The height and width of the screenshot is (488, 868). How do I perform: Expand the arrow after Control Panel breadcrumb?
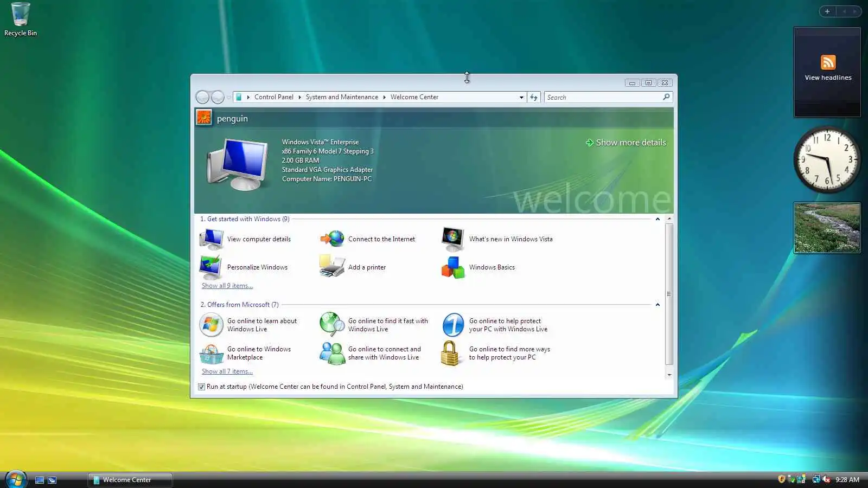point(299,97)
